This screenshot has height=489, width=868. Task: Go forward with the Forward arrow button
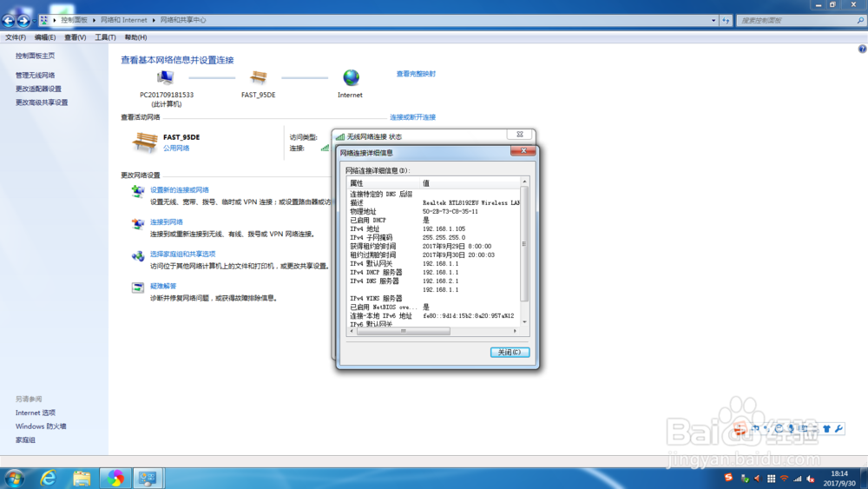click(23, 21)
